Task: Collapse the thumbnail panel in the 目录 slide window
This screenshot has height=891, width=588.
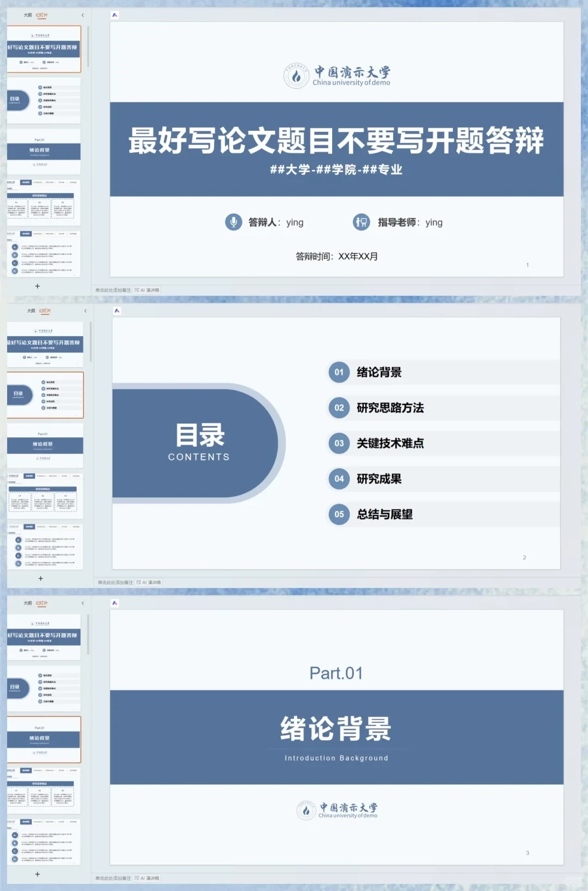Action: 85,311
